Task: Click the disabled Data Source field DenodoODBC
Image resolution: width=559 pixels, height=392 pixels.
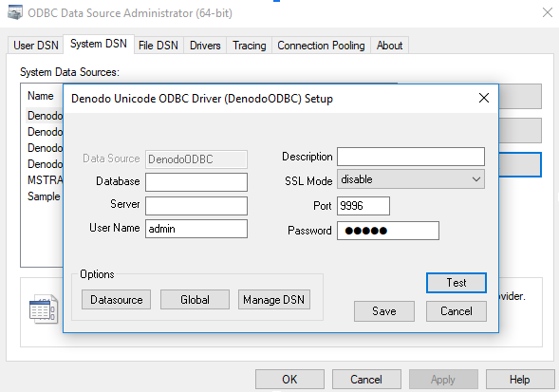Action: coord(196,159)
